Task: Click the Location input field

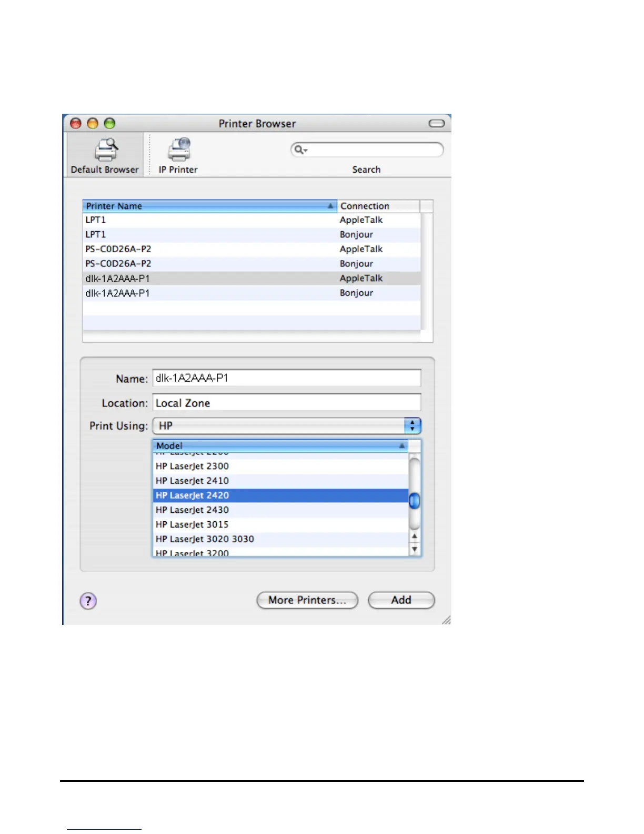Action: [x=287, y=403]
